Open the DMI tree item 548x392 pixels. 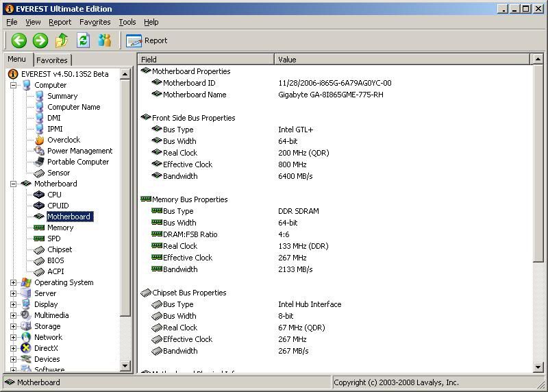pyautogui.click(x=54, y=118)
